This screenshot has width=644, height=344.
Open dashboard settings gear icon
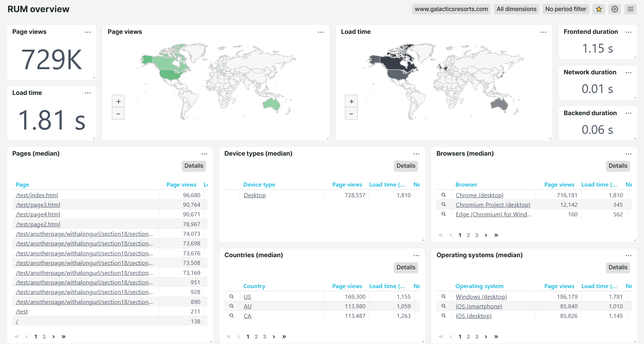(x=615, y=9)
